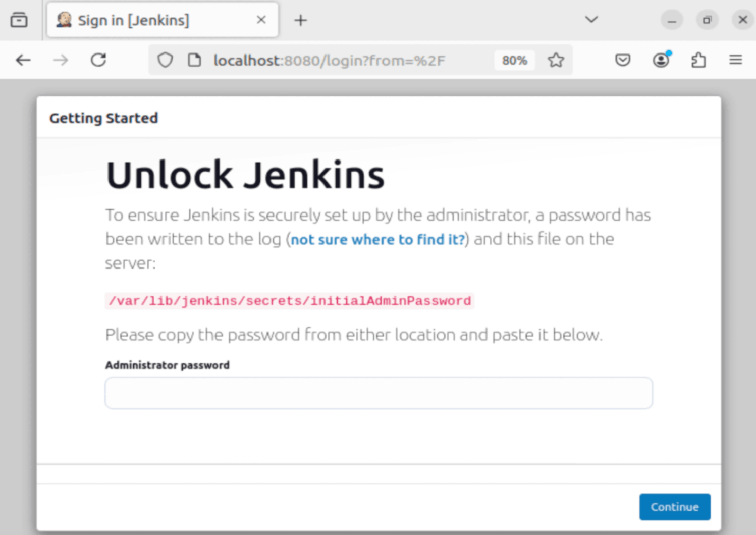Navigate back with the arrow
The image size is (756, 535).
click(23, 60)
